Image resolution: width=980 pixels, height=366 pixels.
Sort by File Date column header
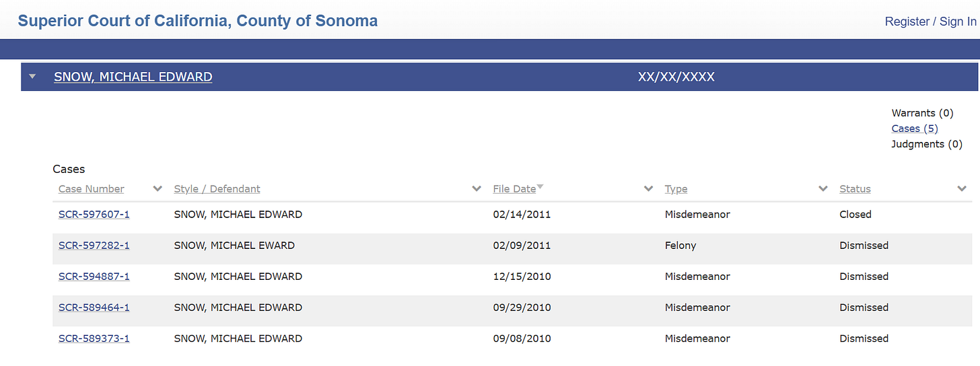pyautogui.click(x=514, y=189)
